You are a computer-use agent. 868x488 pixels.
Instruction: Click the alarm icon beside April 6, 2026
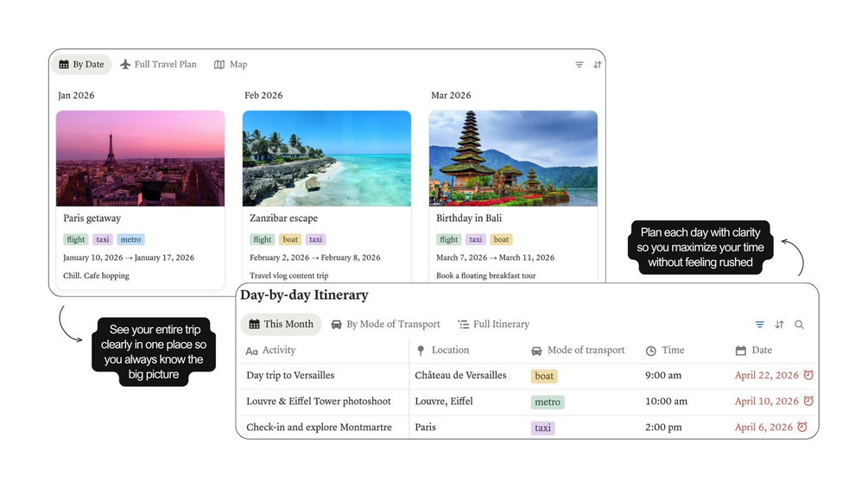click(802, 428)
